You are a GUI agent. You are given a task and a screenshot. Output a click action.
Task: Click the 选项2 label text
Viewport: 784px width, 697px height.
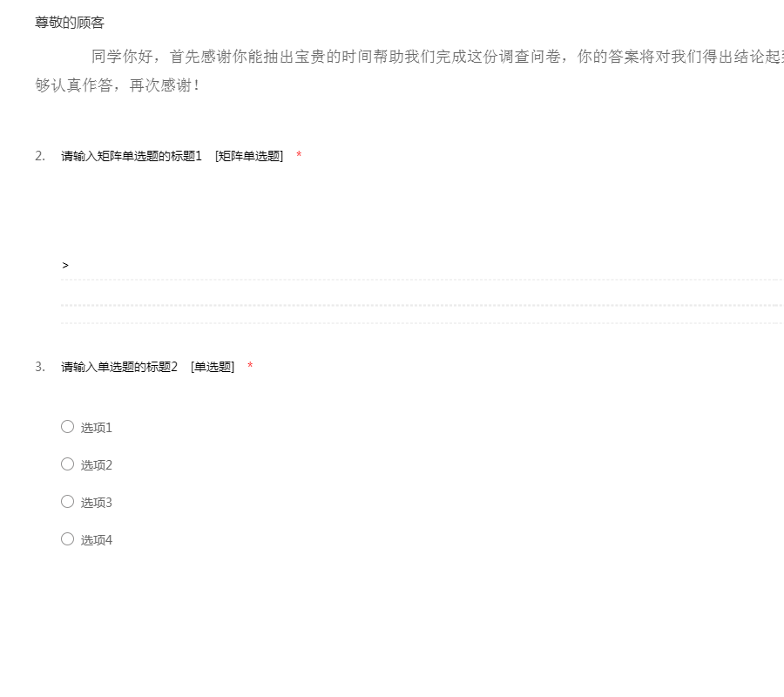pyautogui.click(x=97, y=465)
